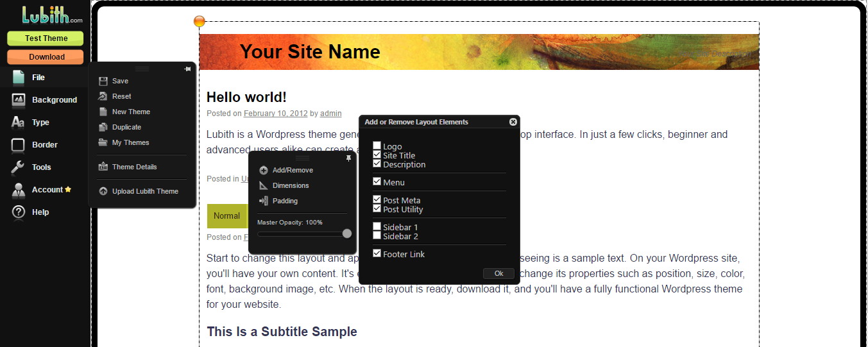This screenshot has height=347, width=868.
Task: Pin the File menu panel
Action: [187, 69]
